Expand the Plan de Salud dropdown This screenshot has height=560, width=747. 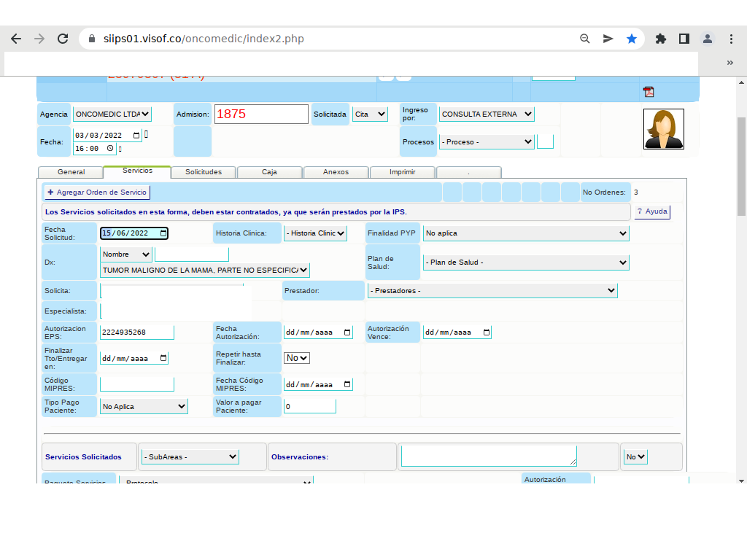click(x=526, y=262)
